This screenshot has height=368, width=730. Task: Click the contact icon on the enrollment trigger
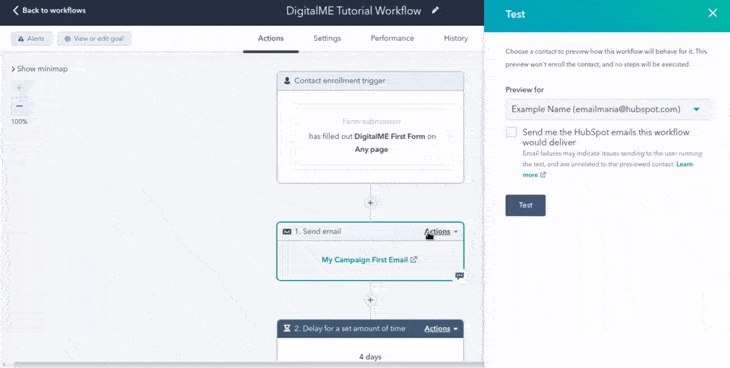pos(287,81)
